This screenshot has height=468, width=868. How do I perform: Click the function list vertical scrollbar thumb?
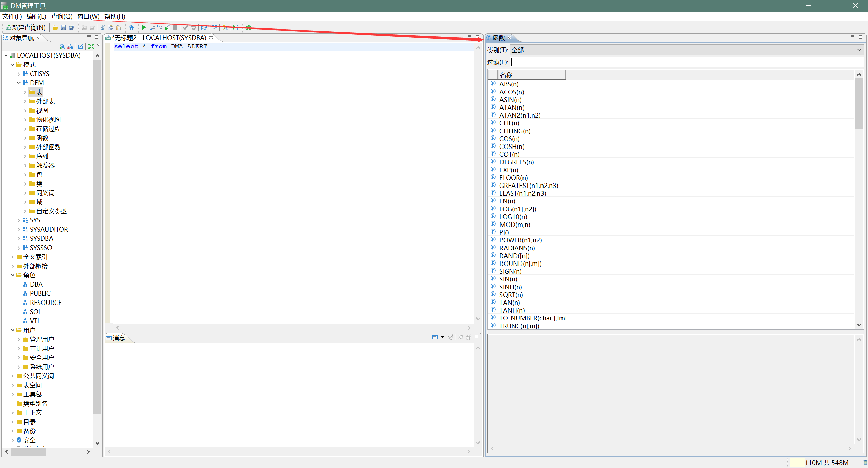click(859, 103)
